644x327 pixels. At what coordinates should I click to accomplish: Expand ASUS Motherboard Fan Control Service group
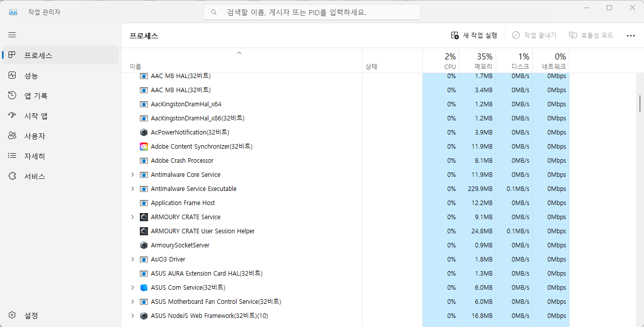click(133, 302)
